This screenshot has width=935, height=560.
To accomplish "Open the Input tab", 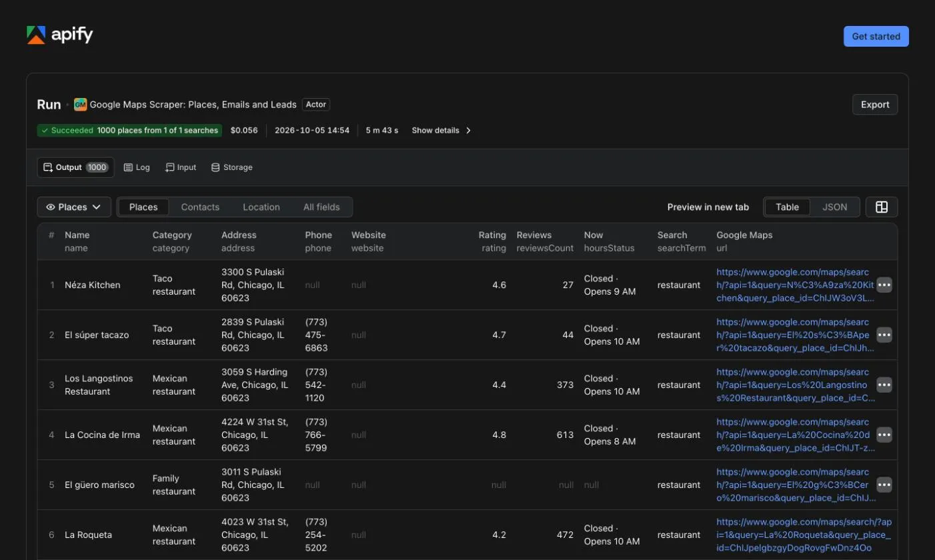I will click(181, 167).
